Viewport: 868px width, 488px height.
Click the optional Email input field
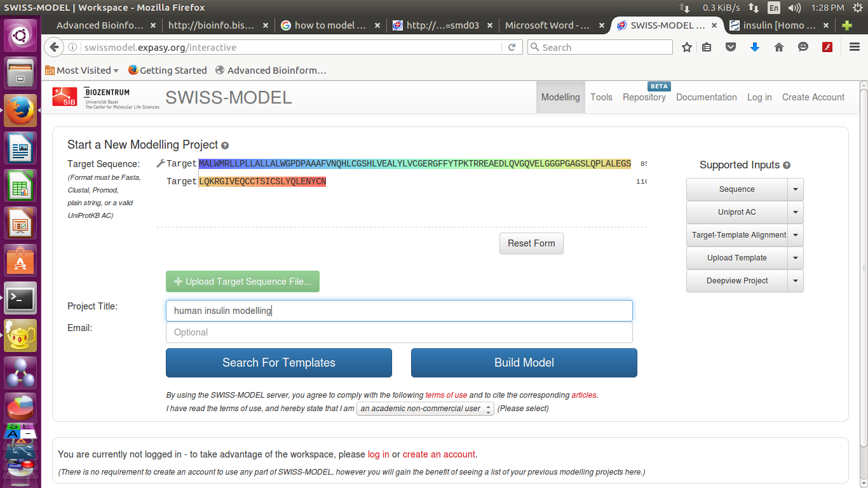399,332
